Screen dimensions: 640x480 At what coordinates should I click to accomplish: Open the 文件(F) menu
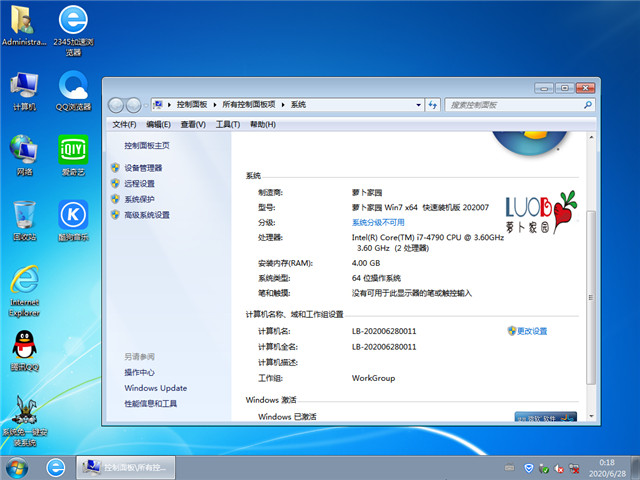click(x=124, y=124)
